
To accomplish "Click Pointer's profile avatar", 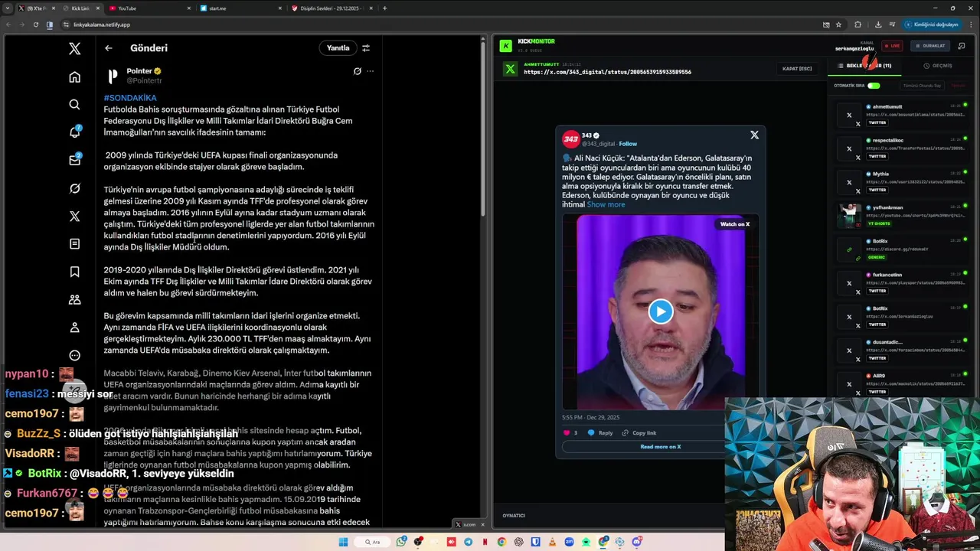I will click(113, 76).
